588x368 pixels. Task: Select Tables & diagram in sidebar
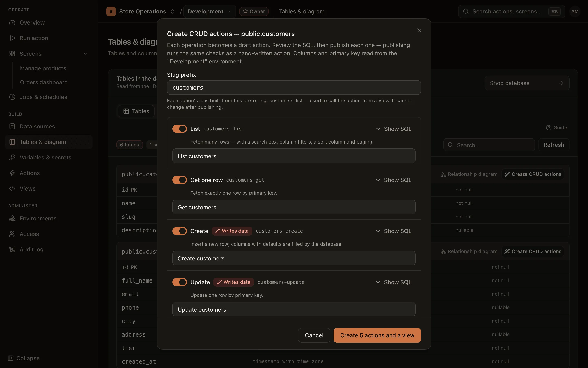click(x=49, y=142)
